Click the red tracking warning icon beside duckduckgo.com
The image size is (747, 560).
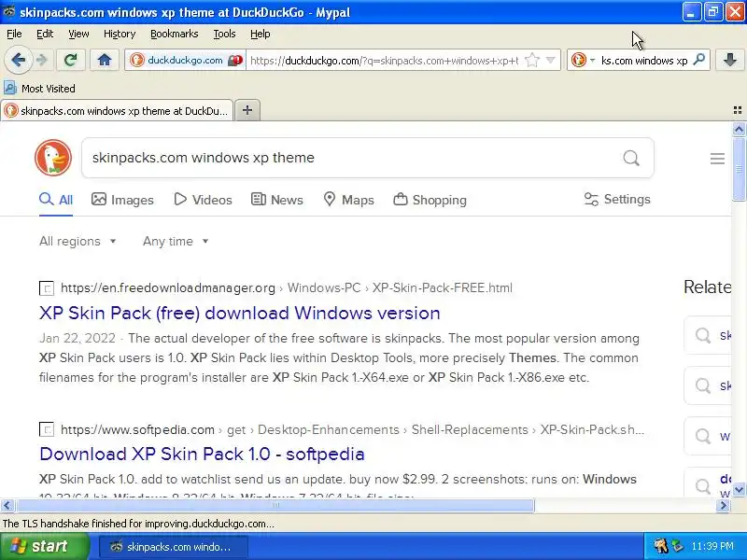pos(235,61)
